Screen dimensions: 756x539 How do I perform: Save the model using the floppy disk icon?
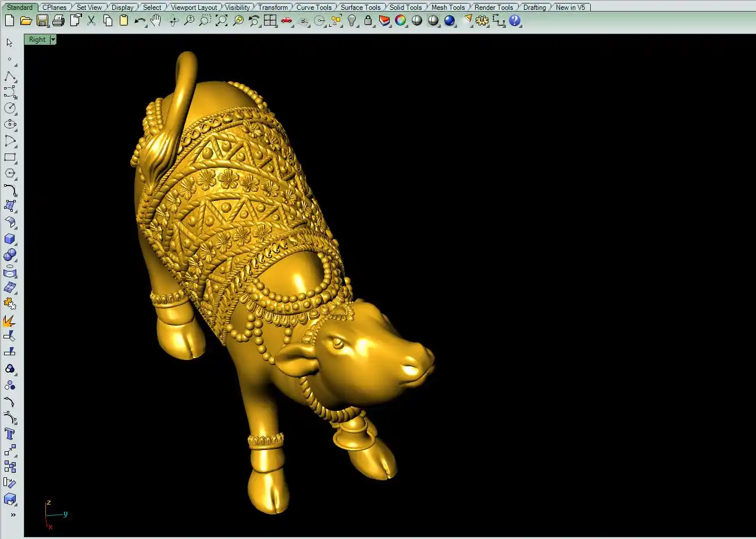(42, 21)
